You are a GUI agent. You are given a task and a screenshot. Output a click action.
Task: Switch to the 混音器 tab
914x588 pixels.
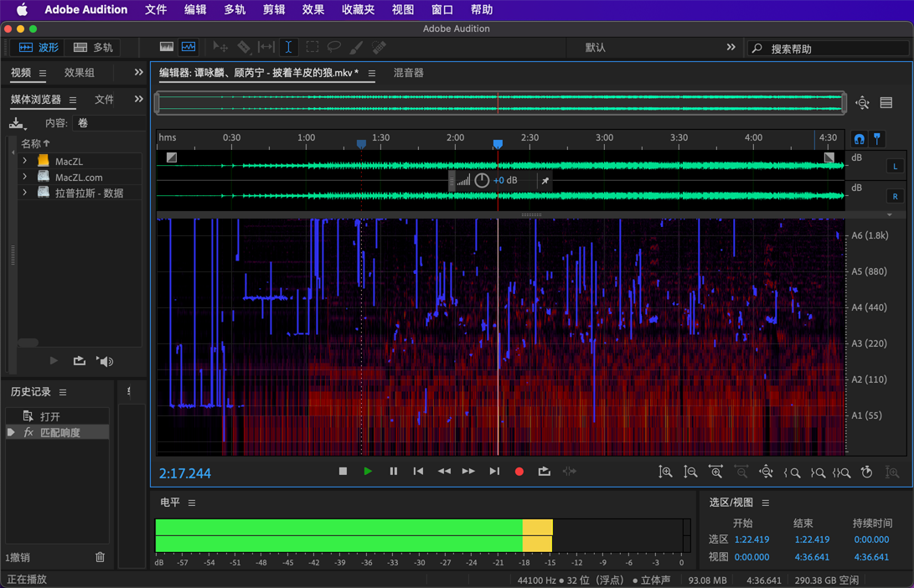[x=409, y=73]
